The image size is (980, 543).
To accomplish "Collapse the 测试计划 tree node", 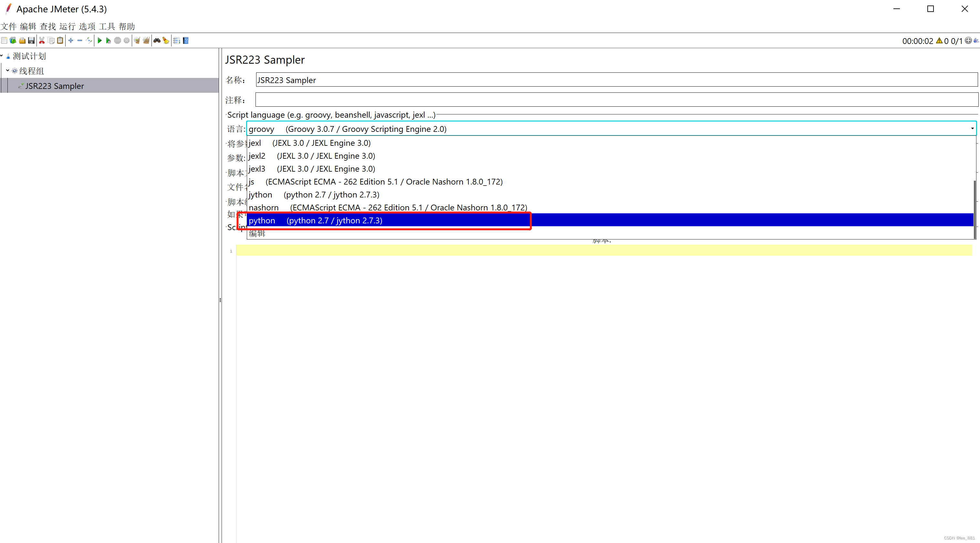I will click(2, 56).
